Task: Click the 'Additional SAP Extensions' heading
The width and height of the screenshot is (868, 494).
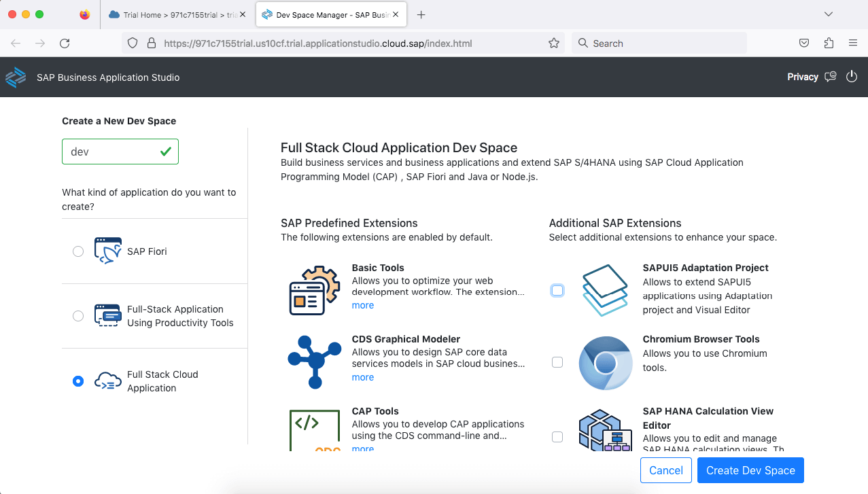Action: [615, 223]
